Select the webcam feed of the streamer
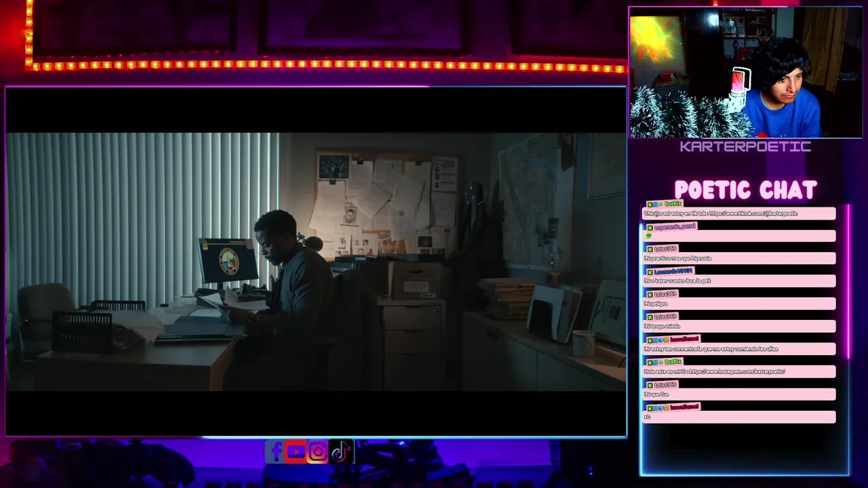Viewport: 868px width, 488px height. pos(745,73)
